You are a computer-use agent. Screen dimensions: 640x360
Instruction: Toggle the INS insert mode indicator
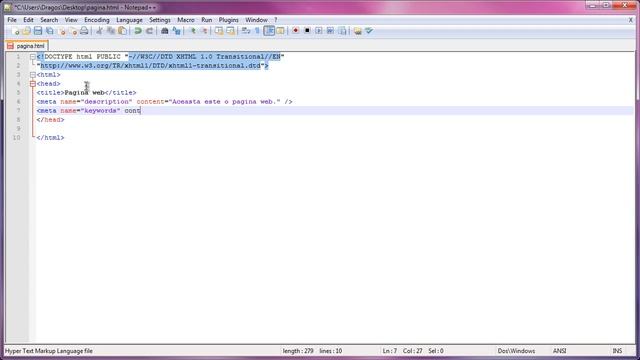pyautogui.click(x=617, y=351)
